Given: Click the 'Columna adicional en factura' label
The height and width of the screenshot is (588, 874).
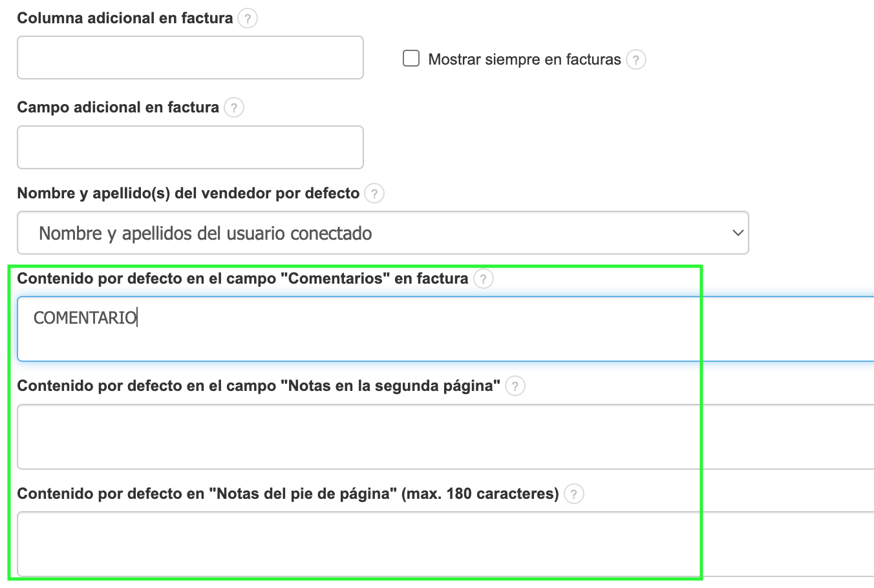Looking at the screenshot, I should coord(125,18).
